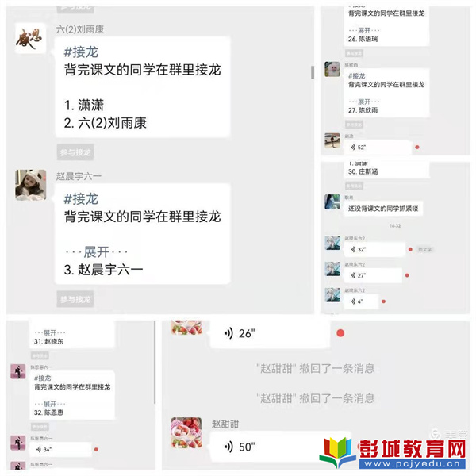Open 赵晨宇六一's profile avatar
476x476 pixels.
click(x=31, y=185)
